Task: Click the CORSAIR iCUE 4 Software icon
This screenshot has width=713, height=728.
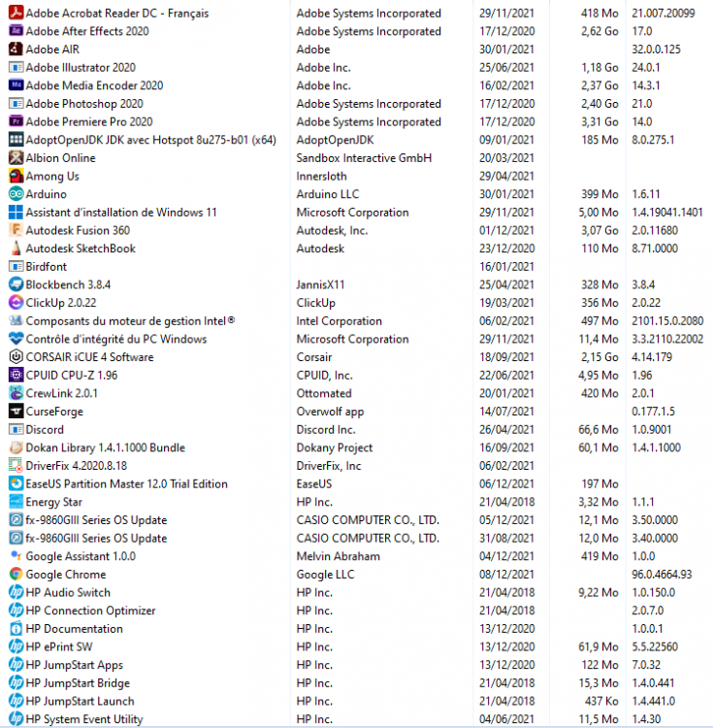Action: coord(16,356)
